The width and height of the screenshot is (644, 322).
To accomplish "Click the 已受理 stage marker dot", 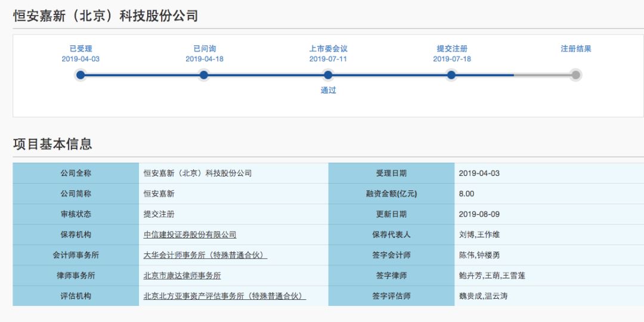I will tap(80, 75).
